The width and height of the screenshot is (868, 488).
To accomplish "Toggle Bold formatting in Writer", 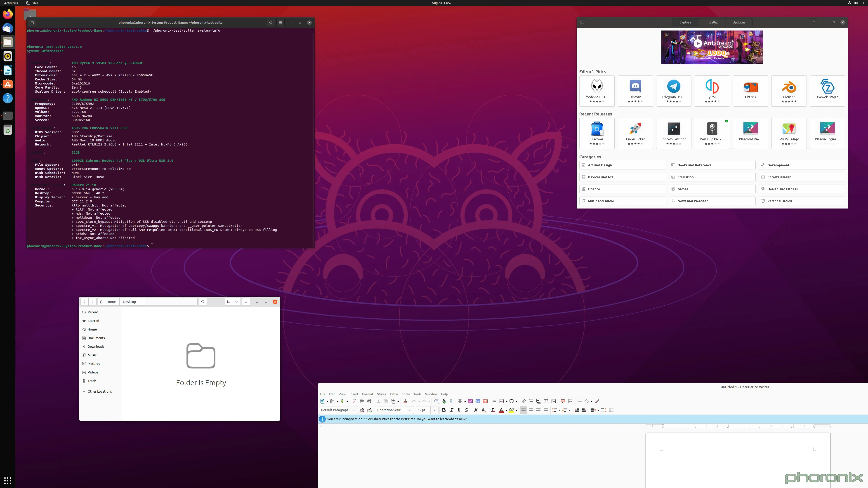I will 444,410.
